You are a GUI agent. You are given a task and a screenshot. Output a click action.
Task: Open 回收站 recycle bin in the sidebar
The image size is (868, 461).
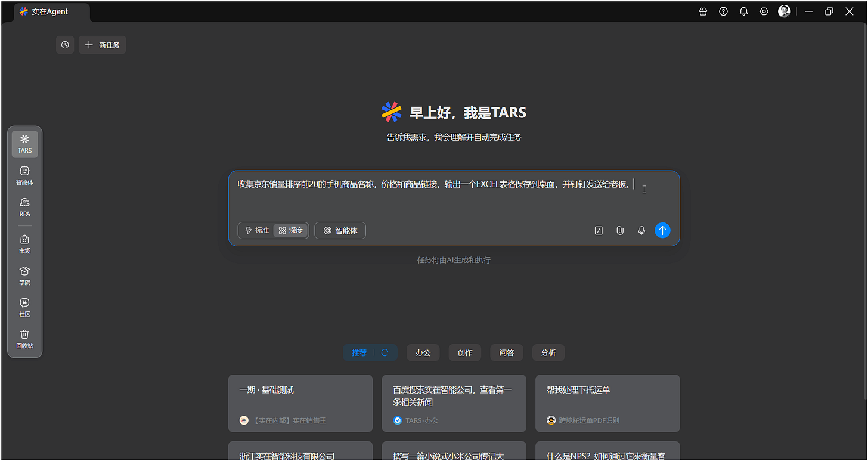(x=24, y=339)
